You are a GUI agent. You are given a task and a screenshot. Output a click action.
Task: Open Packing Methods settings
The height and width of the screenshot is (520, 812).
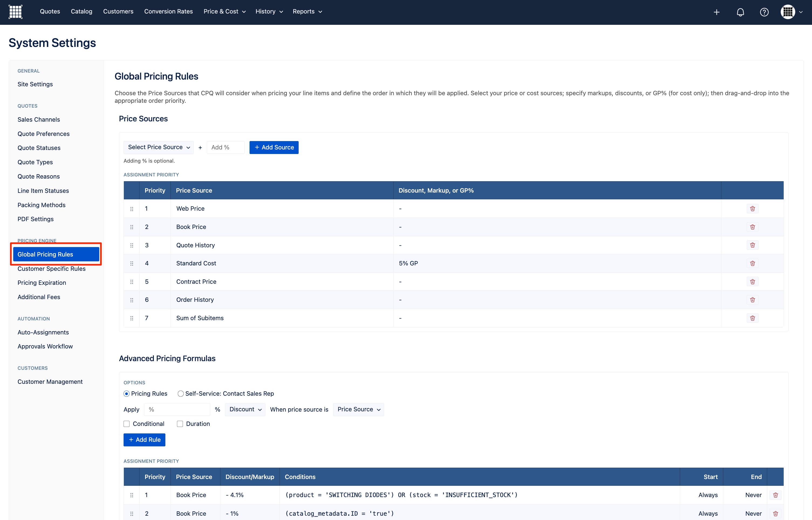(x=42, y=205)
